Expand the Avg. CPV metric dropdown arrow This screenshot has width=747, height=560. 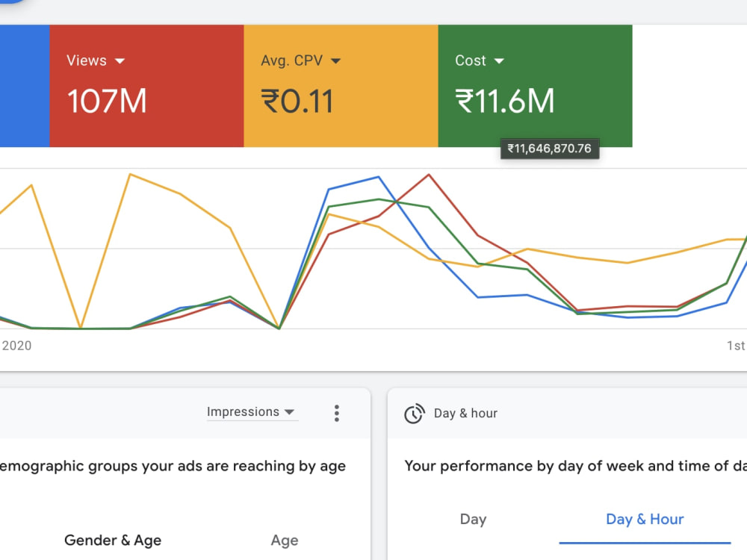point(335,61)
